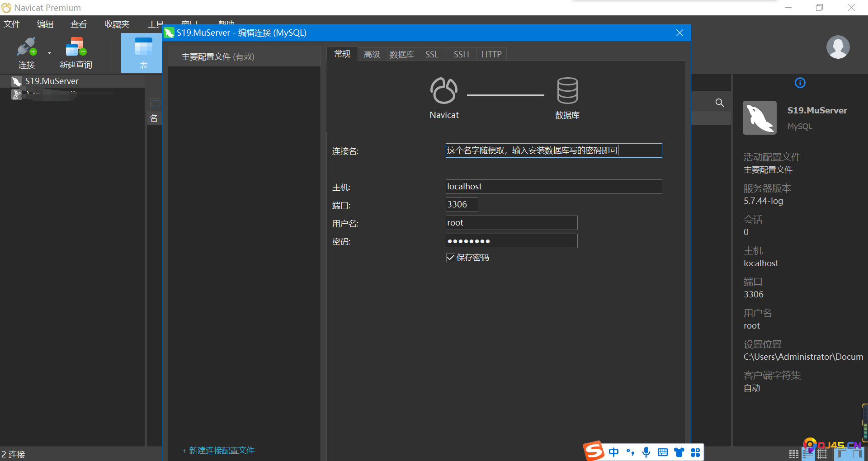Open the 连接 dropdown arrow

point(49,53)
